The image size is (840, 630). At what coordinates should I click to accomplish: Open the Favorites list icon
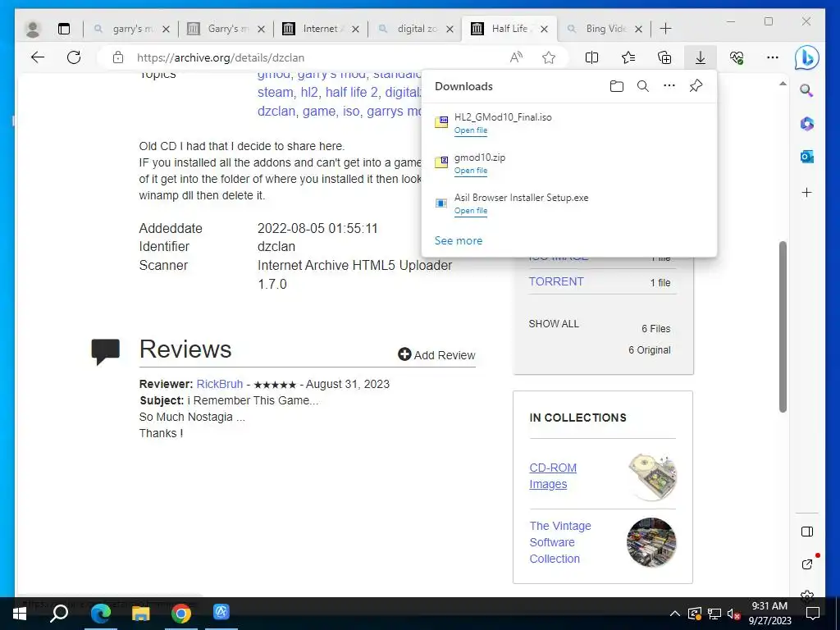(628, 57)
